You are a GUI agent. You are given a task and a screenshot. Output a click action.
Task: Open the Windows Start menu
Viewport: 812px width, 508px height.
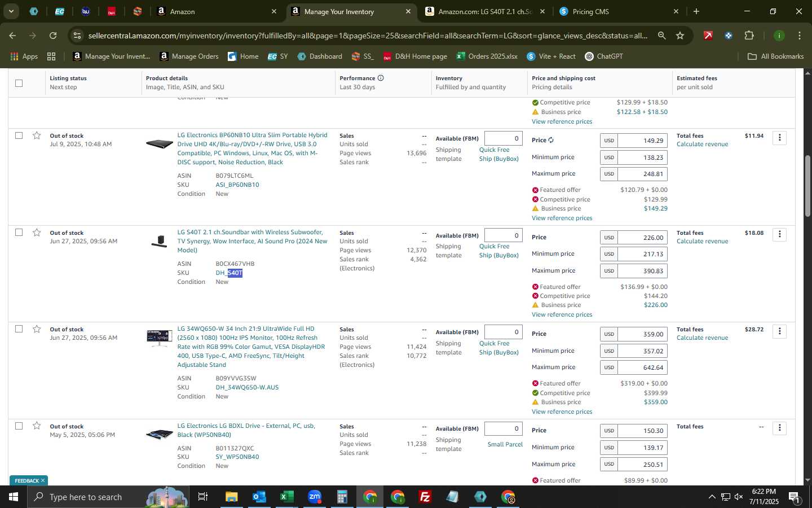click(14, 497)
